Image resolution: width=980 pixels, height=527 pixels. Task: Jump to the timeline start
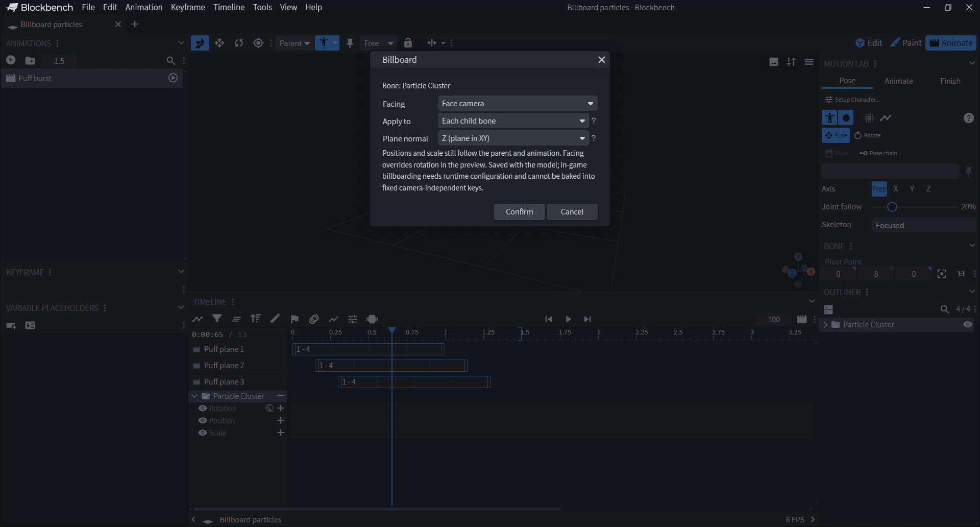pyautogui.click(x=549, y=319)
